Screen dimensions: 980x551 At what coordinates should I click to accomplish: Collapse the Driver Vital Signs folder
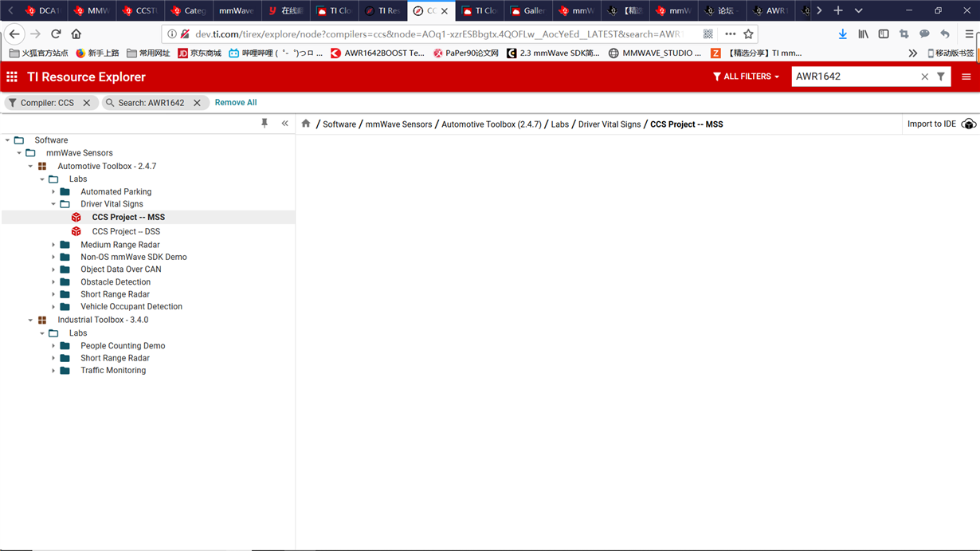tap(53, 204)
